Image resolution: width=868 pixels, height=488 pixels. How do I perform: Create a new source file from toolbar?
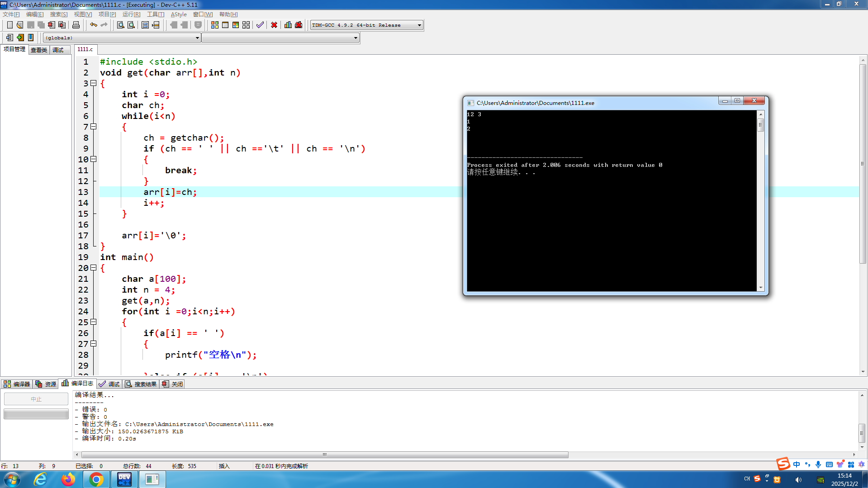tap(9, 25)
